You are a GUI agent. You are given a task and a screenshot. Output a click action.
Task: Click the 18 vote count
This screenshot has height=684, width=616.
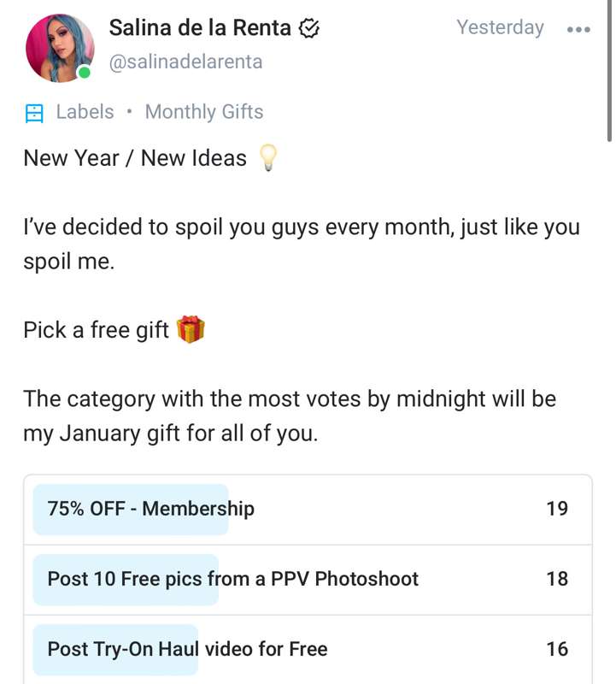point(557,579)
